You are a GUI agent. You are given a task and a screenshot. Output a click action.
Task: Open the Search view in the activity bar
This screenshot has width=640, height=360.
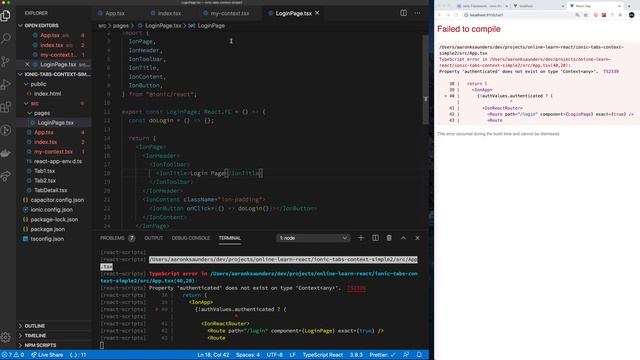point(6,39)
